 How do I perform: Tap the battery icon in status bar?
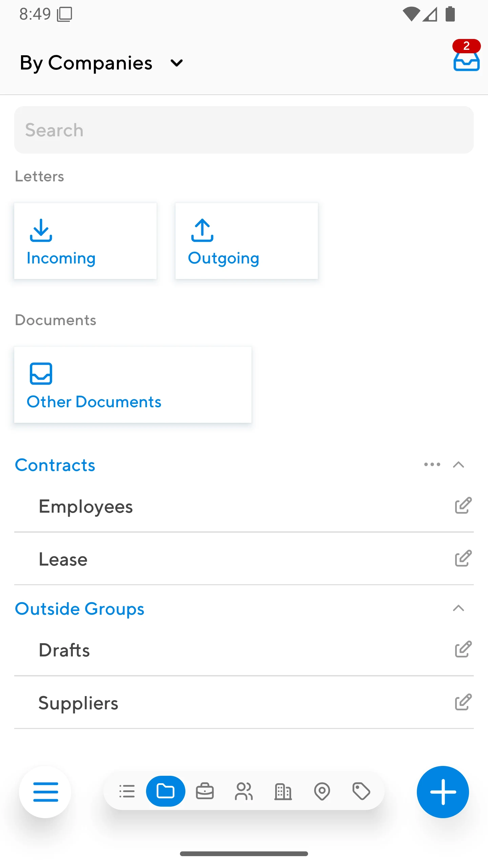point(450,14)
